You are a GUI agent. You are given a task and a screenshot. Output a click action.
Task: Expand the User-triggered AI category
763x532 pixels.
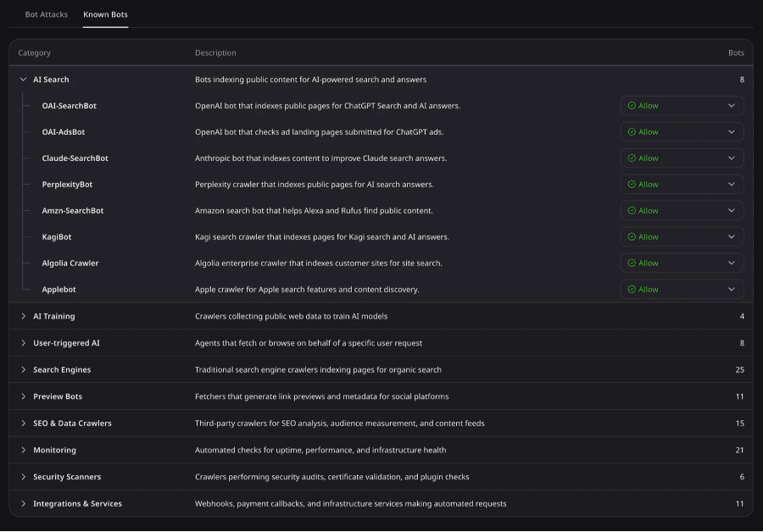pyautogui.click(x=23, y=343)
